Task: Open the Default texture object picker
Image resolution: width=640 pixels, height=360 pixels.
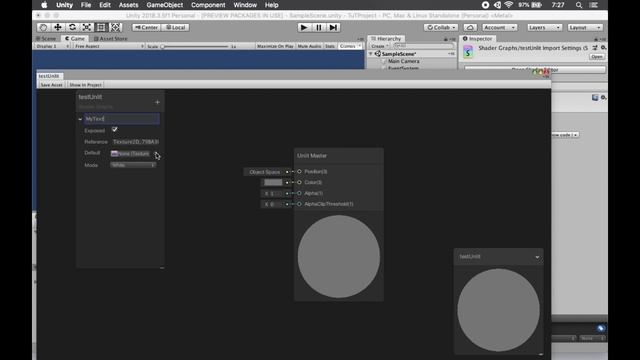Action: [x=157, y=153]
